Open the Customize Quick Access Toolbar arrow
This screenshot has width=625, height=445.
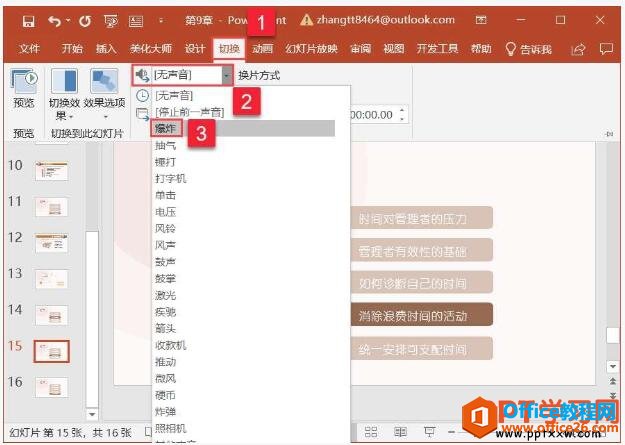161,21
